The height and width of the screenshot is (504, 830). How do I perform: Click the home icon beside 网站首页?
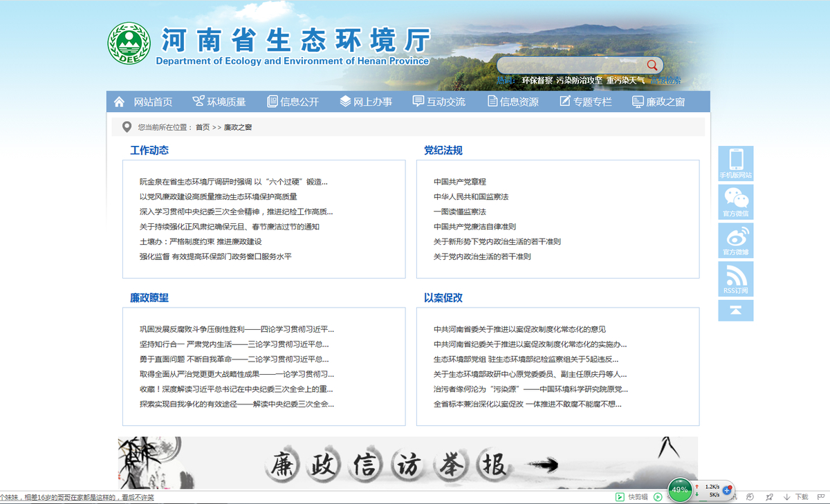tap(119, 102)
